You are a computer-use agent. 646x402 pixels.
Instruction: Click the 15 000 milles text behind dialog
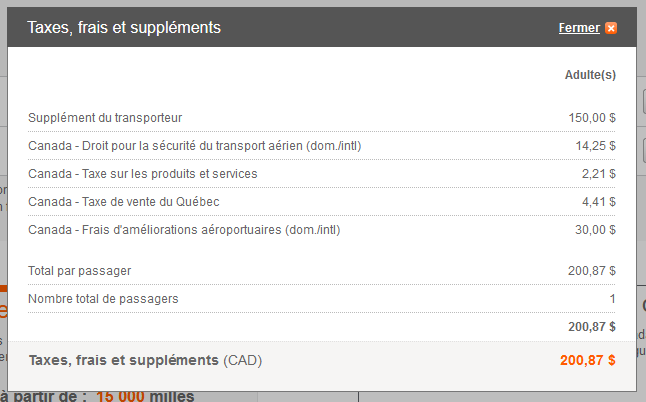pos(145,396)
